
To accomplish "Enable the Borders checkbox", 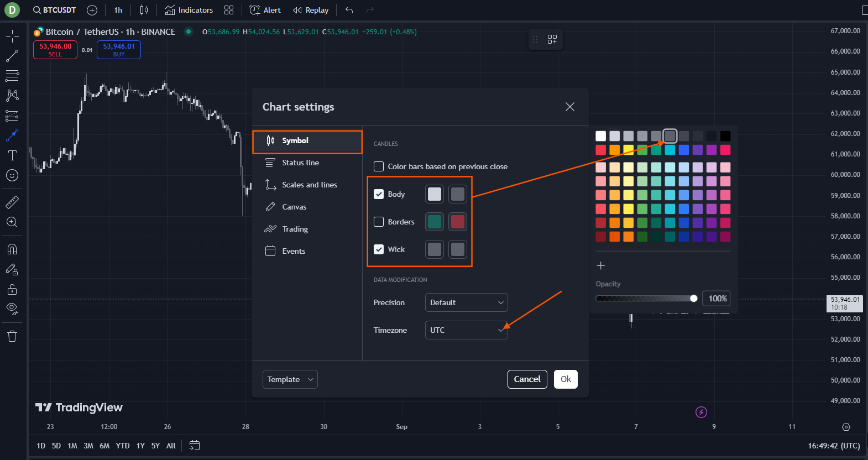I will click(x=379, y=222).
